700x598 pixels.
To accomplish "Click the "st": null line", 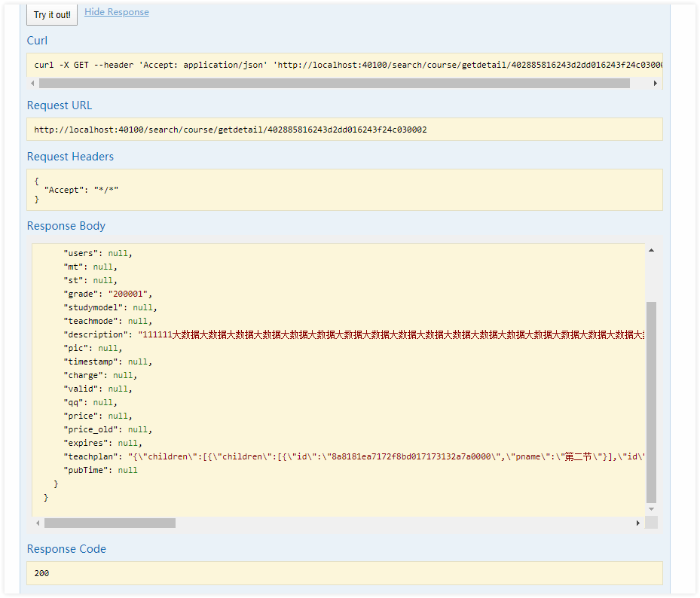I will coord(90,280).
